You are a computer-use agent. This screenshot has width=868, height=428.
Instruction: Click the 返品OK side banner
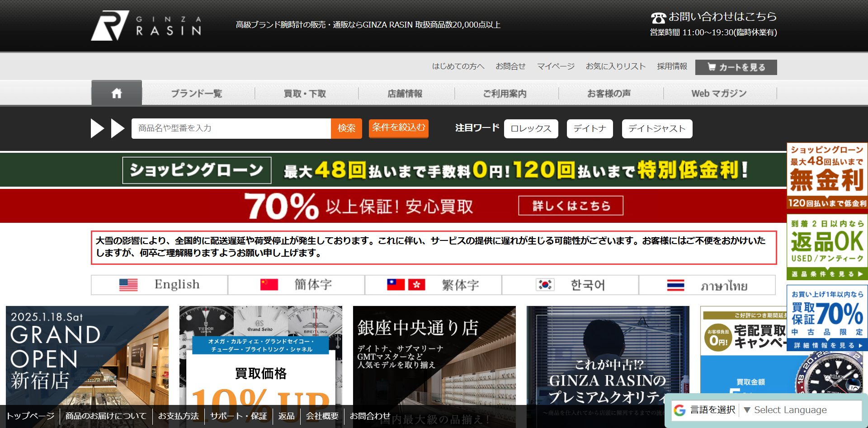[827, 247]
